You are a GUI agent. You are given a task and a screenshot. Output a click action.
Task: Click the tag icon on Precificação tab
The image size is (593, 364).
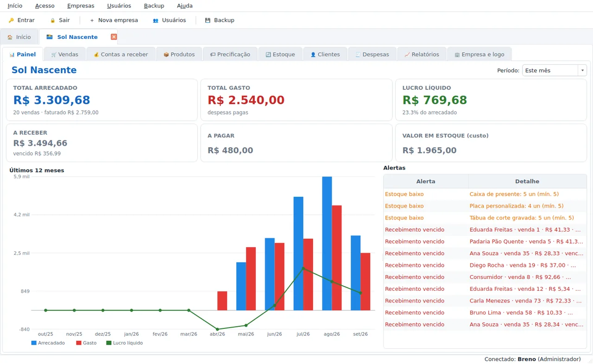pos(213,55)
